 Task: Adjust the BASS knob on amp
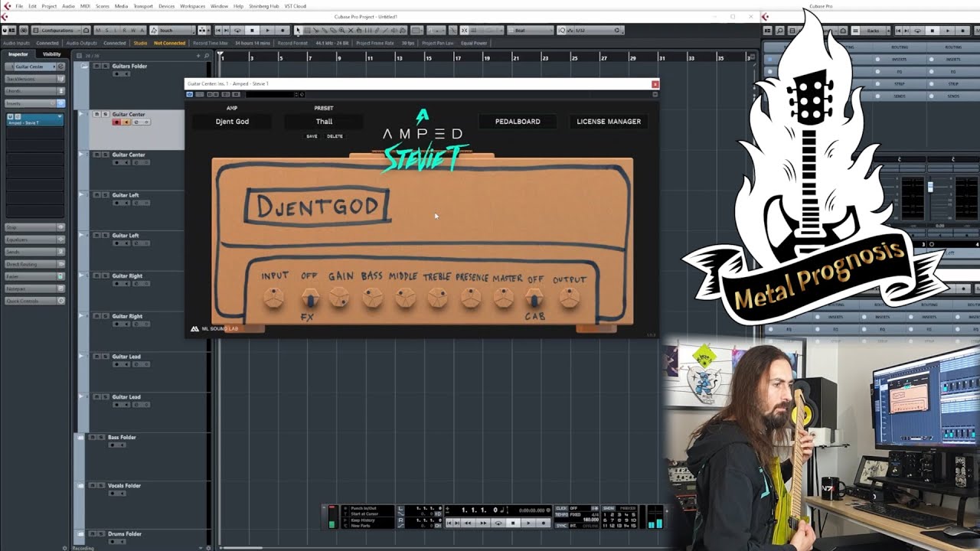pyautogui.click(x=372, y=298)
